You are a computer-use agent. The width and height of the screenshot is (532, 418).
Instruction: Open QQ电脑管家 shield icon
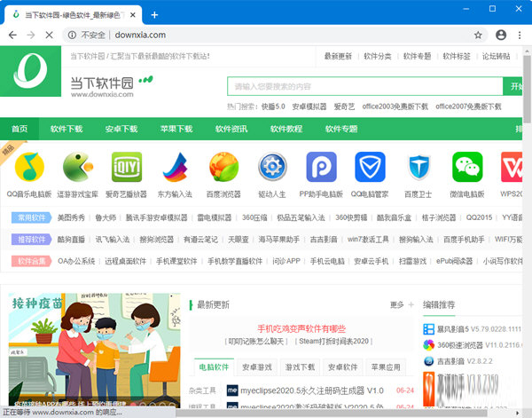click(x=370, y=167)
